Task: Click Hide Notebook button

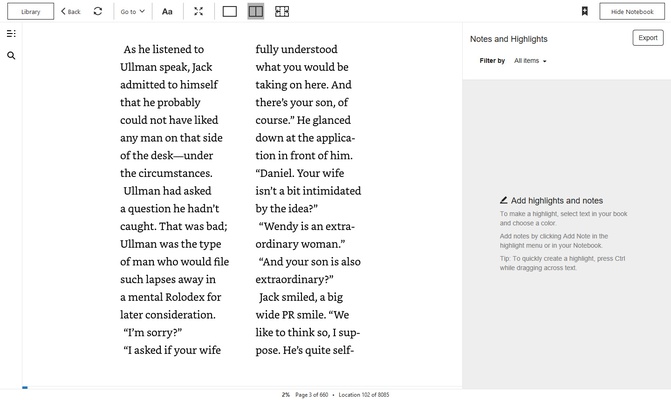Action: coord(632,12)
